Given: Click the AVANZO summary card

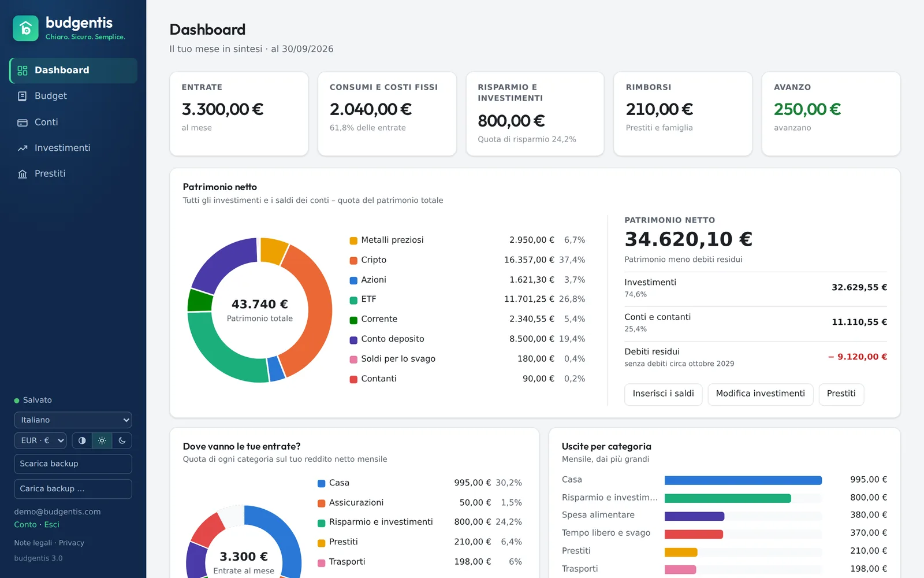Looking at the screenshot, I should [x=831, y=114].
